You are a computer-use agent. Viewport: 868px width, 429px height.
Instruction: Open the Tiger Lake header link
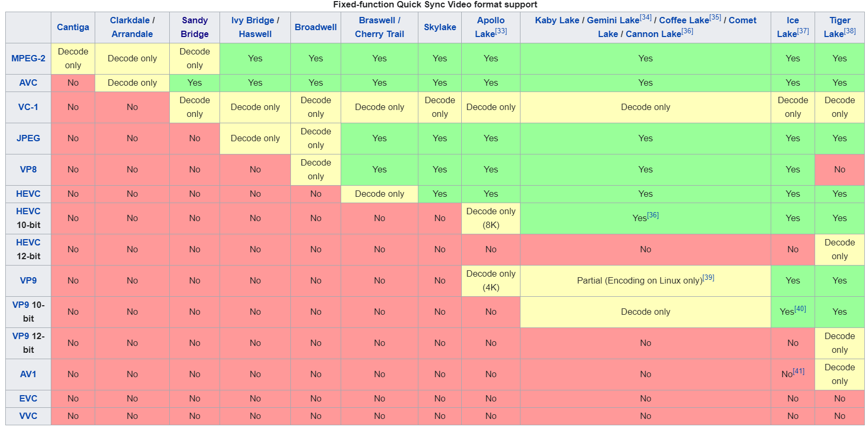coord(839,27)
